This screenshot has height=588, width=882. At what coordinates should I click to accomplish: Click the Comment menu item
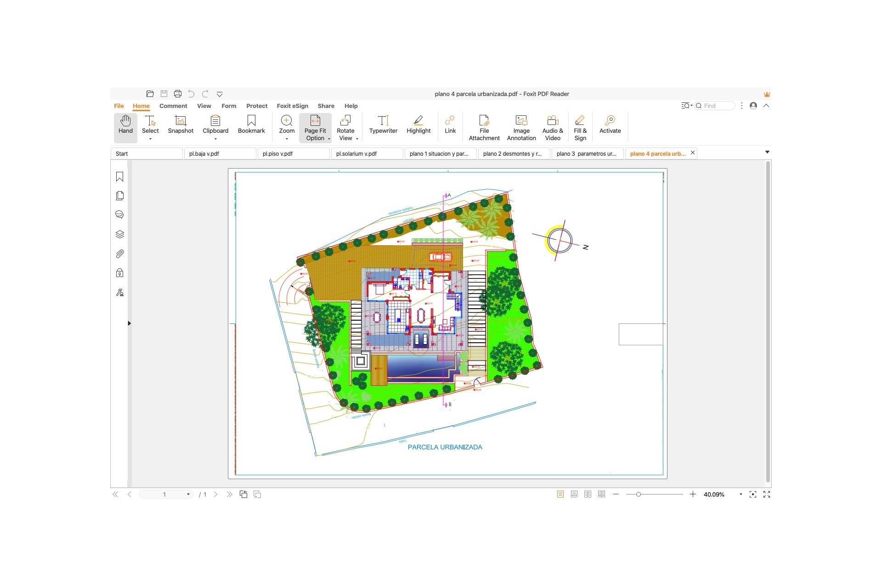(173, 106)
